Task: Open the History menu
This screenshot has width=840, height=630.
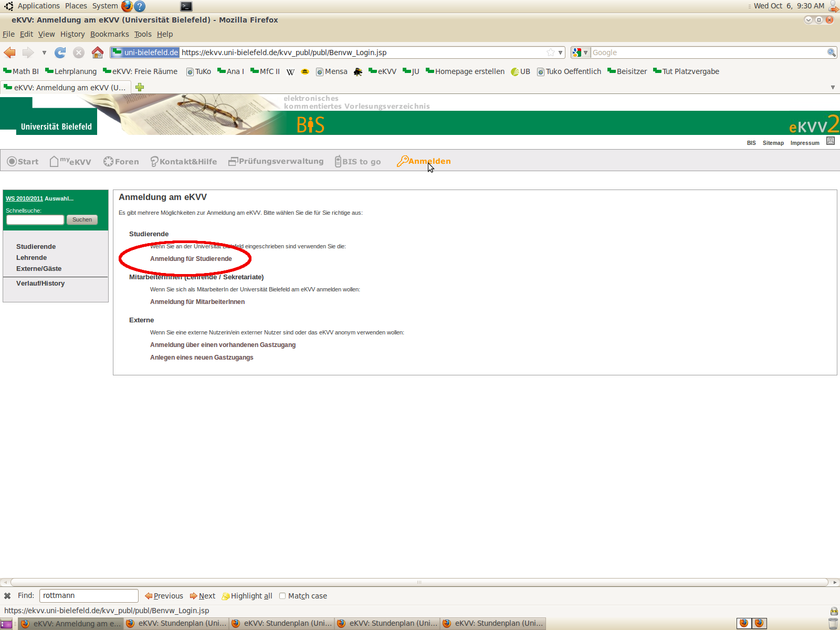Action: [x=72, y=34]
